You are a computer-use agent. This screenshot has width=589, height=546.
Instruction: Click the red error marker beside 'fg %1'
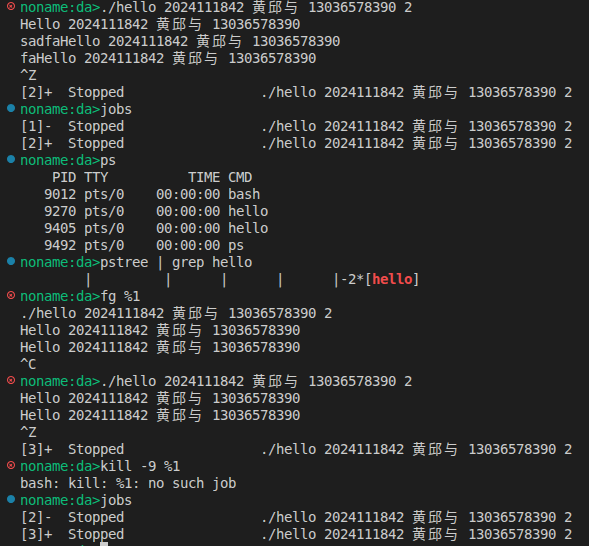11,296
